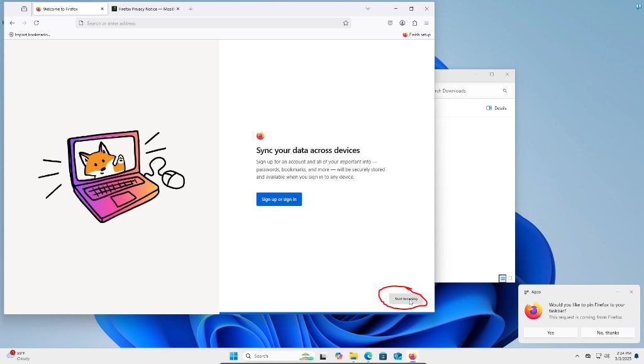Focus the Search or enter address field

click(214, 23)
